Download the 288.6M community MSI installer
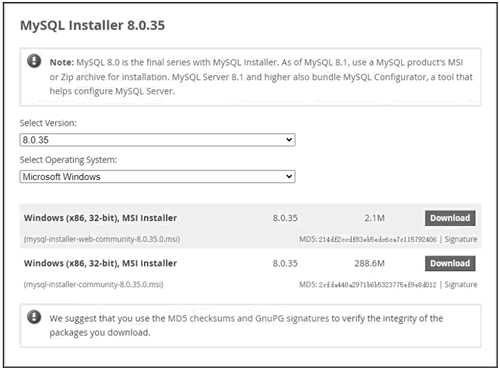 coord(450,263)
